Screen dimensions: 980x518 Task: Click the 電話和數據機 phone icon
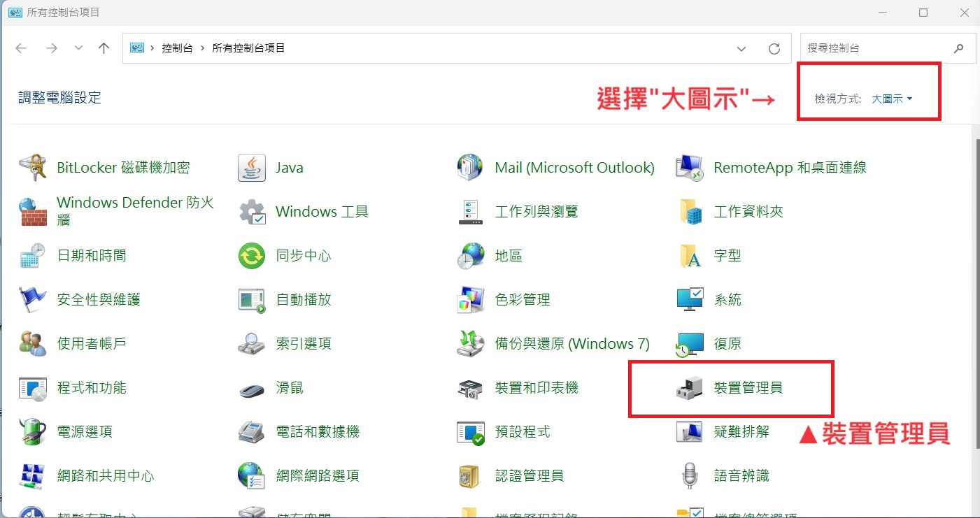(x=252, y=432)
